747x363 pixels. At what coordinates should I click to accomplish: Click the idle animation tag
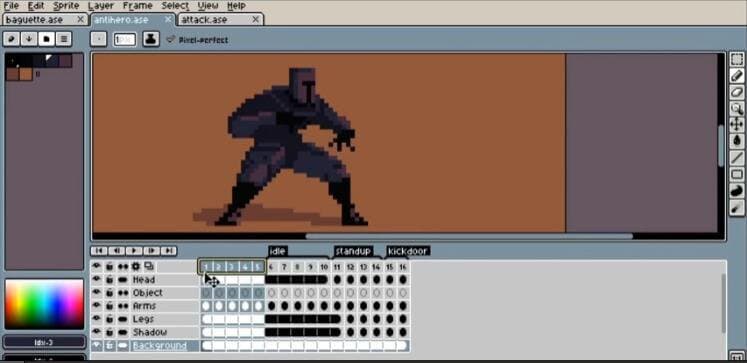tap(278, 251)
